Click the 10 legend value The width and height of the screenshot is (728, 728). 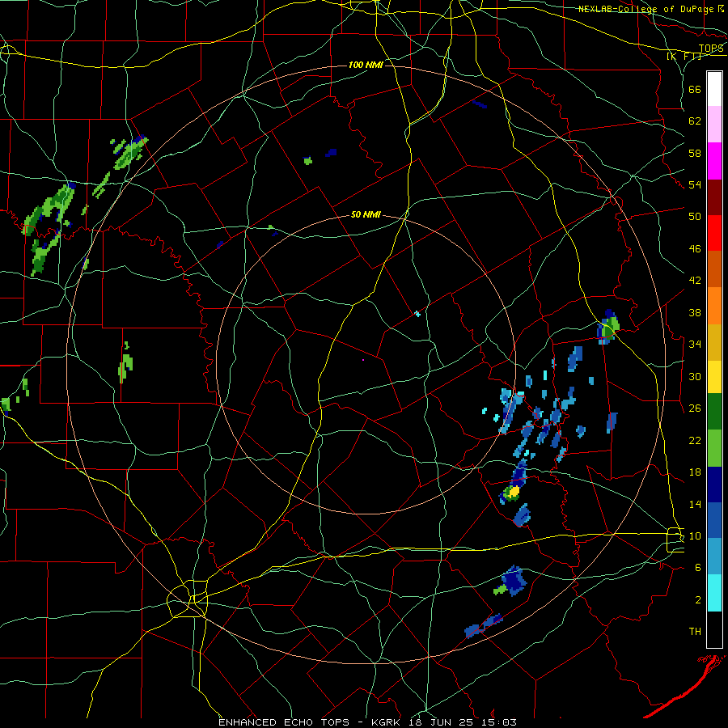point(695,535)
